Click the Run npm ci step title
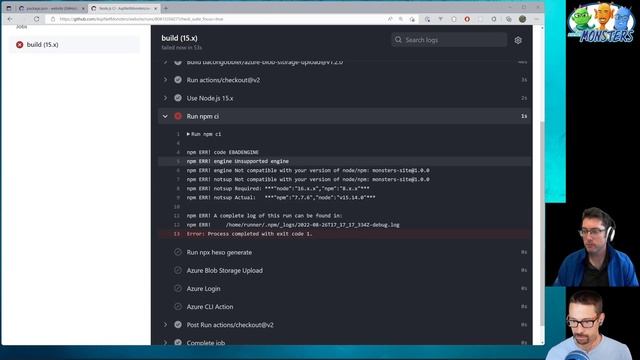Image resolution: width=640 pixels, height=360 pixels. click(x=202, y=116)
